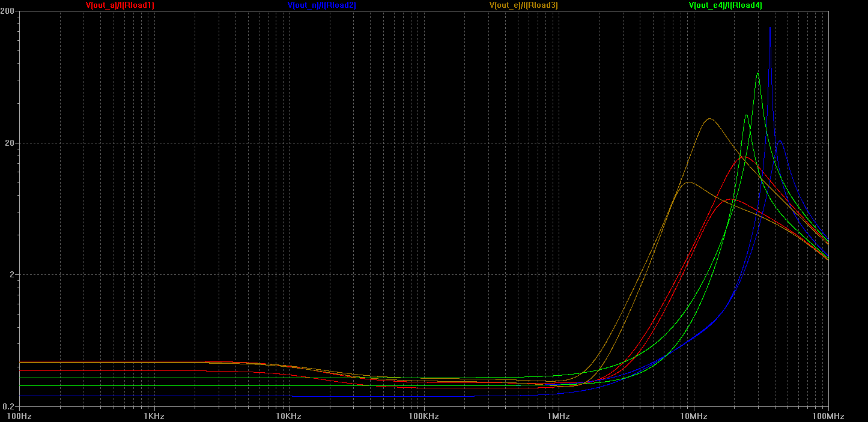The width and height of the screenshot is (868, 422).
Task: Click the 100KHz frequency axis label
Action: (423, 415)
